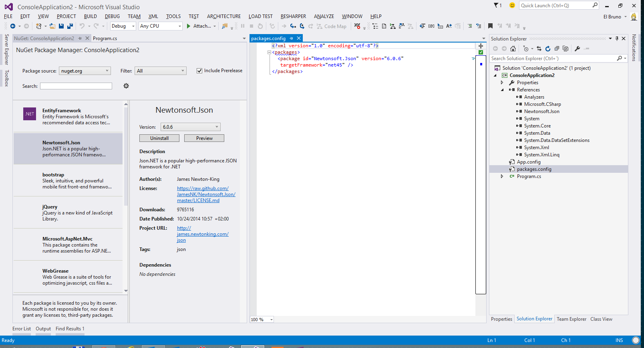This screenshot has height=348, width=644.
Task: Open the ARCHITECTURE menu
Action: pos(223,16)
